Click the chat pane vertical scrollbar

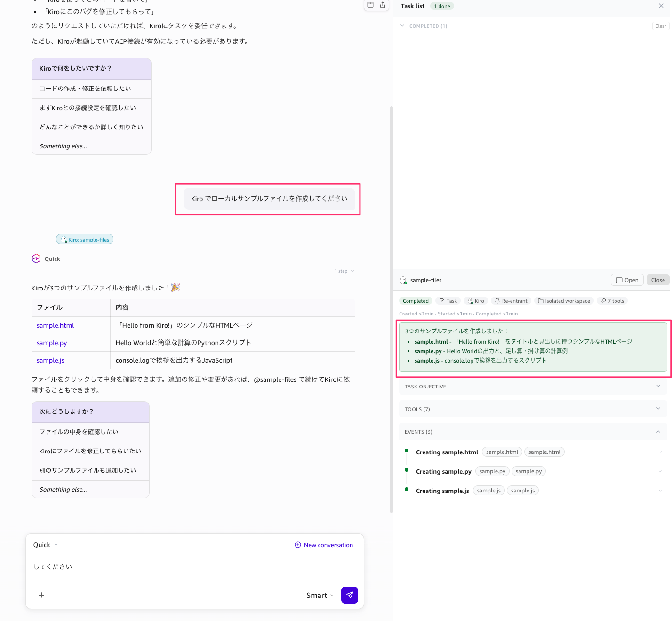pyautogui.click(x=391, y=309)
